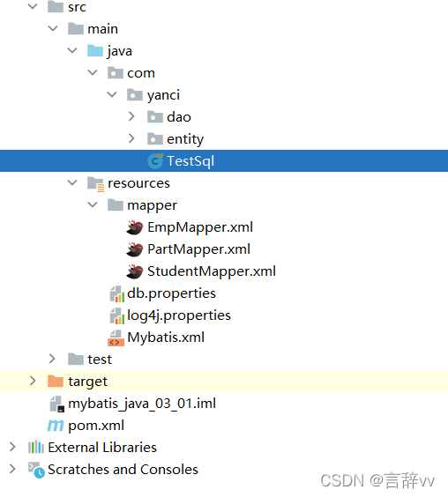Expand External Libraries node
Viewport: 448px width, 497px height.
coord(12,447)
